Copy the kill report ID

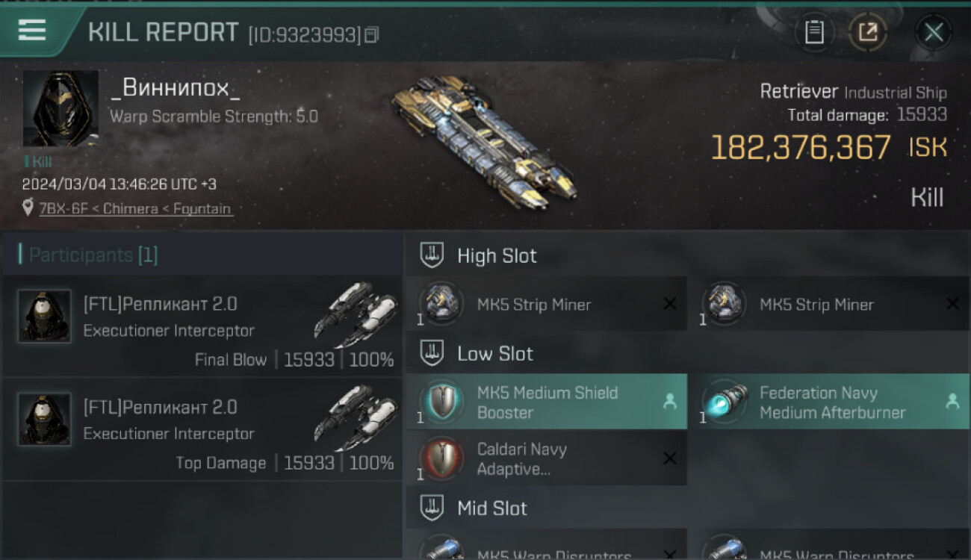pos(372,34)
